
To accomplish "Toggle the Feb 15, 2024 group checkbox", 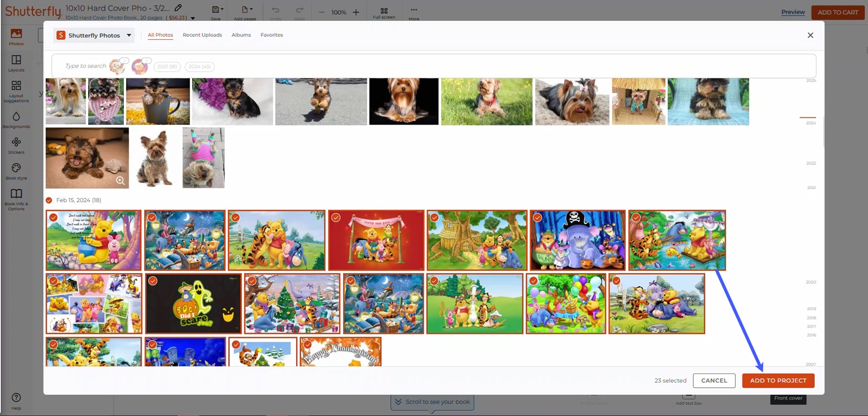I will (49, 200).
